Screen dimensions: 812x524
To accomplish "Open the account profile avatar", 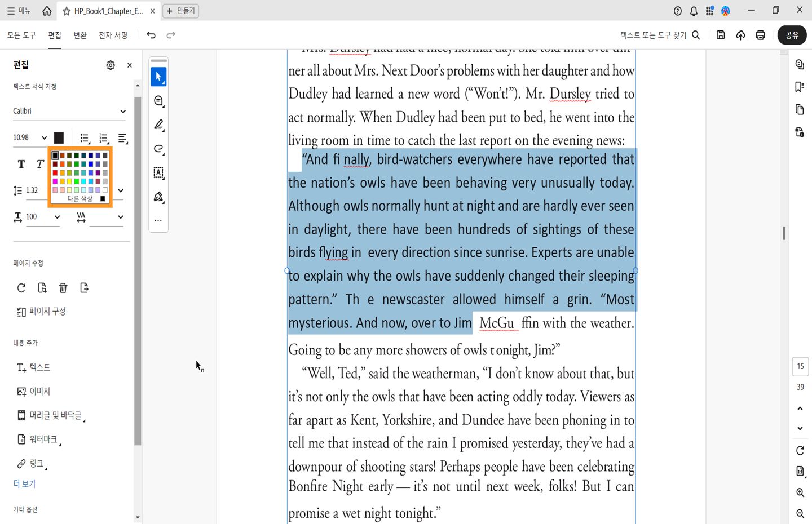I will [726, 11].
